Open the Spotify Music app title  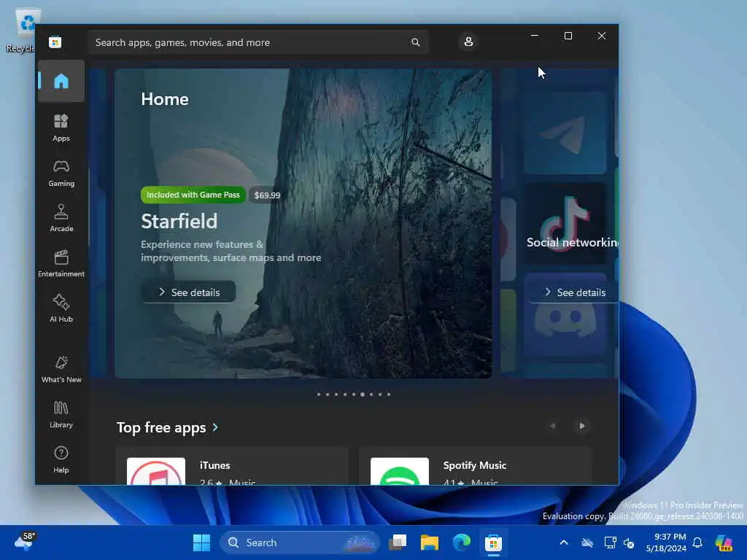pos(474,465)
